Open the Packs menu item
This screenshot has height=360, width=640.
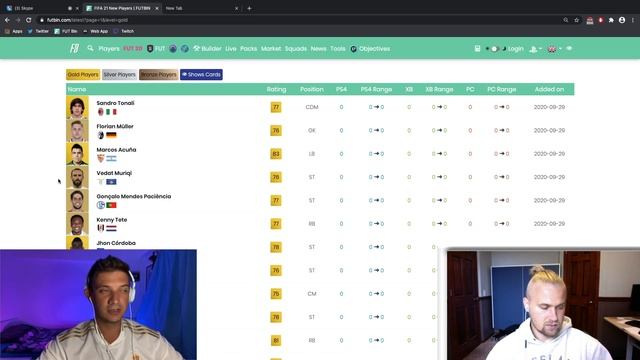(249, 49)
